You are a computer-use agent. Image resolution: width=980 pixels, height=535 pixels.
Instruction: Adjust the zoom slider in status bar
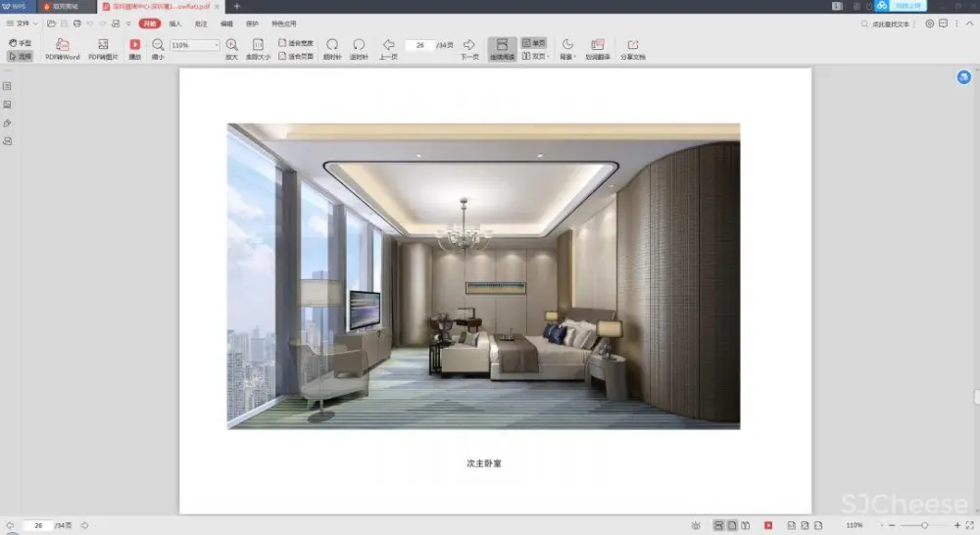click(924, 526)
